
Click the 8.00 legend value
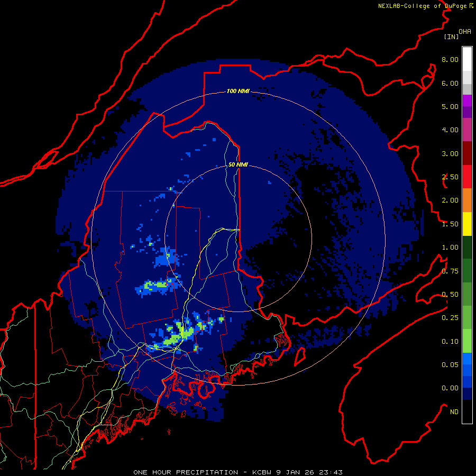tap(450, 59)
